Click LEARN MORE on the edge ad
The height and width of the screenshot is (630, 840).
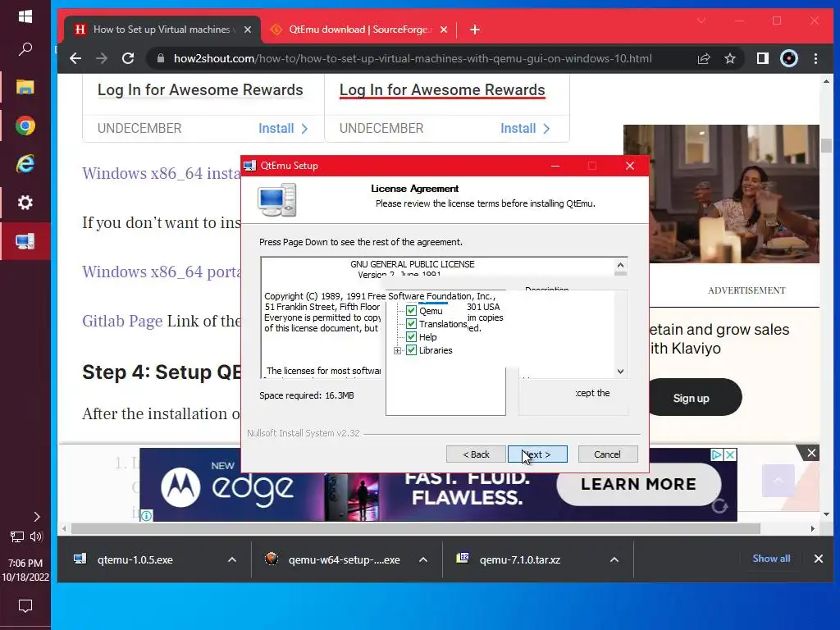[x=638, y=484]
